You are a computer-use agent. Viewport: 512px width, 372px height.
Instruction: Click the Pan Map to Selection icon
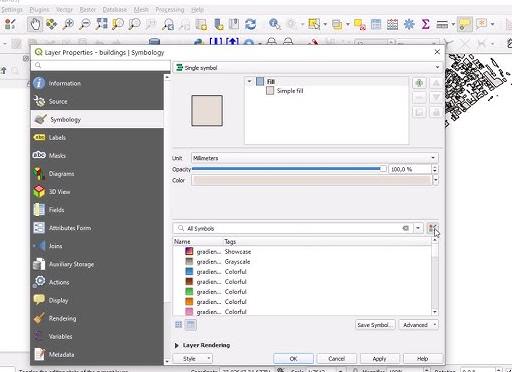coord(52,24)
